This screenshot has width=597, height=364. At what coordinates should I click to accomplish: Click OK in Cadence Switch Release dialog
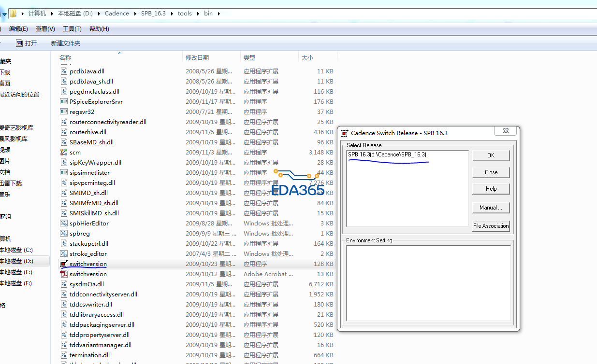(x=491, y=155)
